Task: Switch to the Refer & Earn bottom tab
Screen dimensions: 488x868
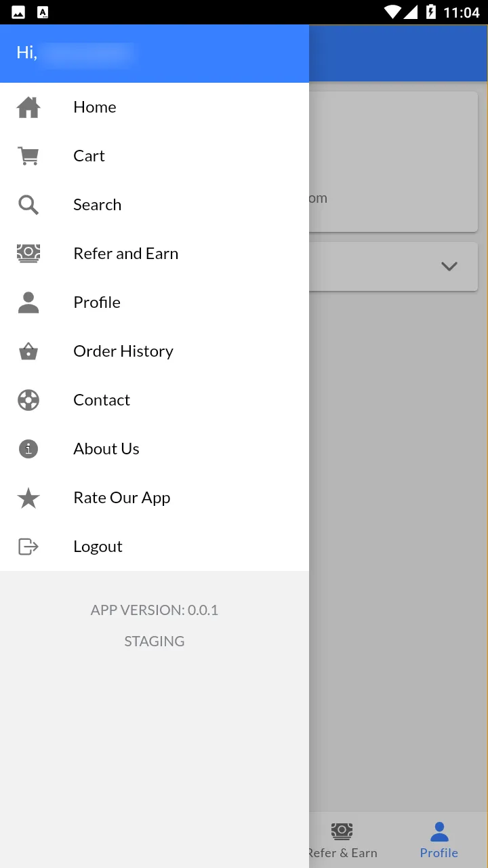Action: point(343,840)
